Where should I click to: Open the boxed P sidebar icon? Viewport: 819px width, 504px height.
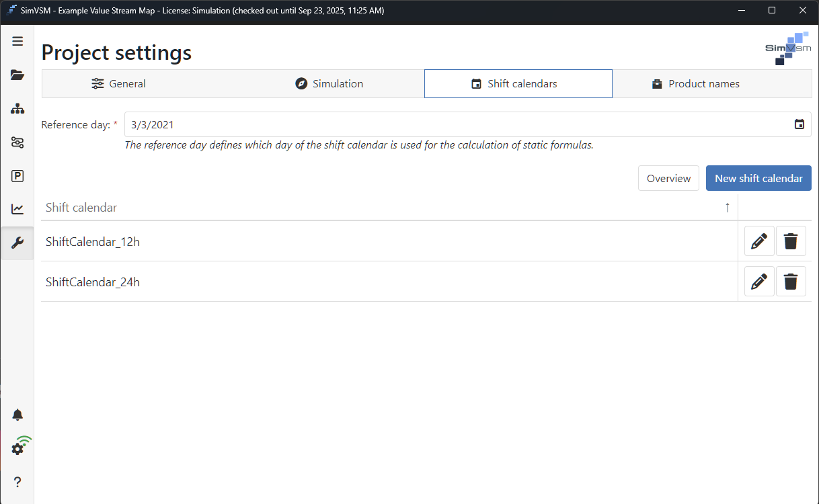pyautogui.click(x=17, y=176)
